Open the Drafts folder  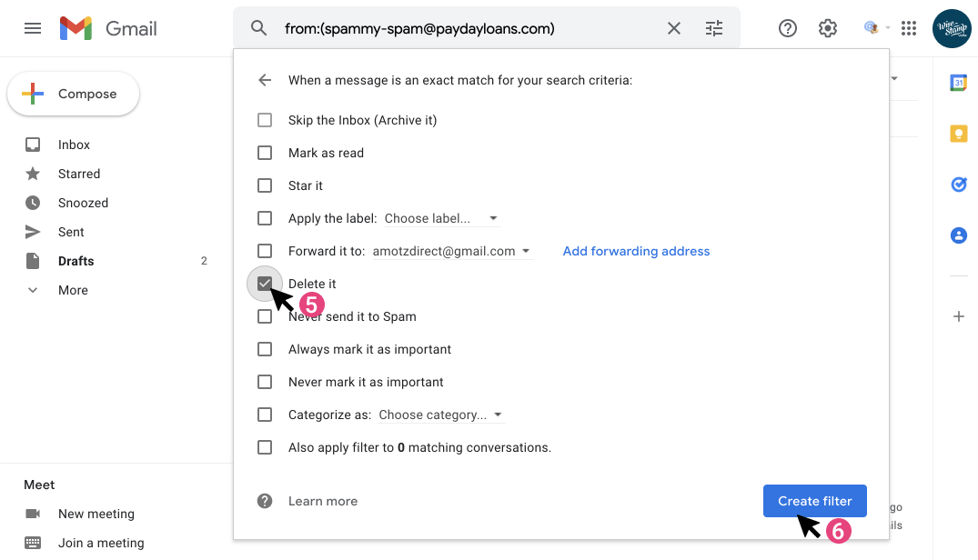tap(75, 261)
